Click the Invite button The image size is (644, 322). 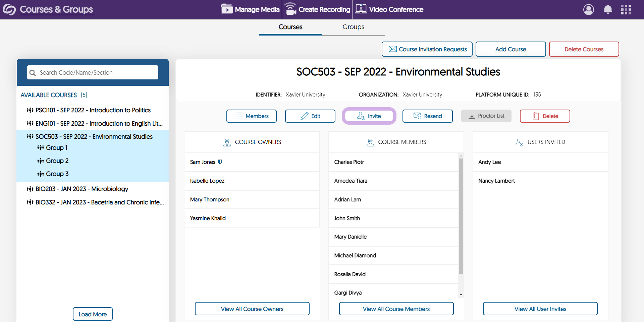(x=369, y=116)
